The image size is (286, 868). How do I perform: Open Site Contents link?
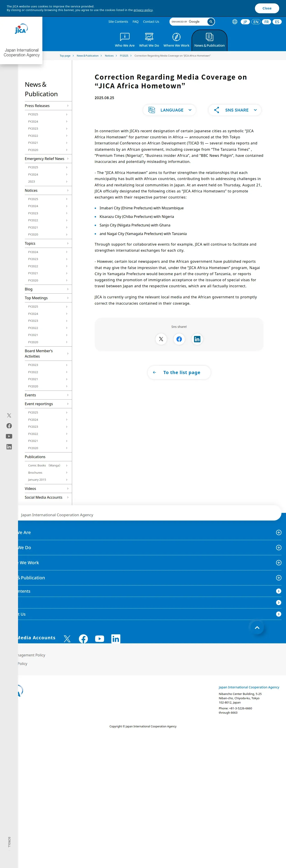tap(118, 22)
